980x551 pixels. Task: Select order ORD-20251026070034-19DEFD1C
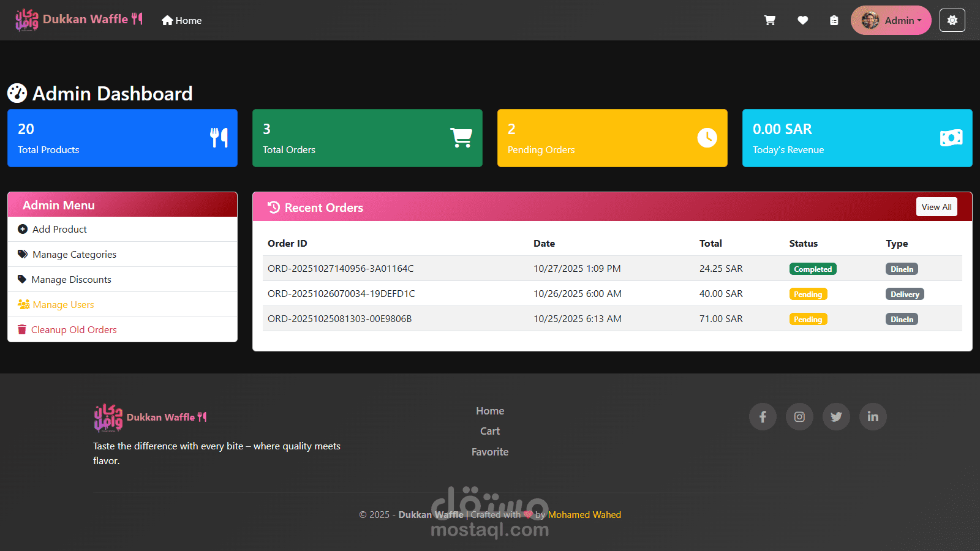pos(341,293)
